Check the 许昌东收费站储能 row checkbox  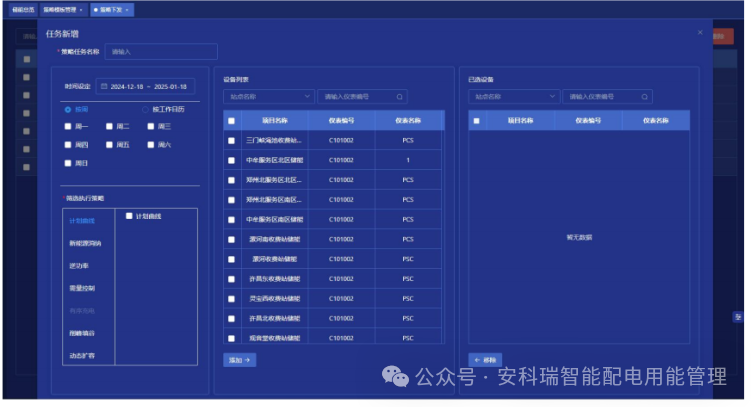click(231, 279)
